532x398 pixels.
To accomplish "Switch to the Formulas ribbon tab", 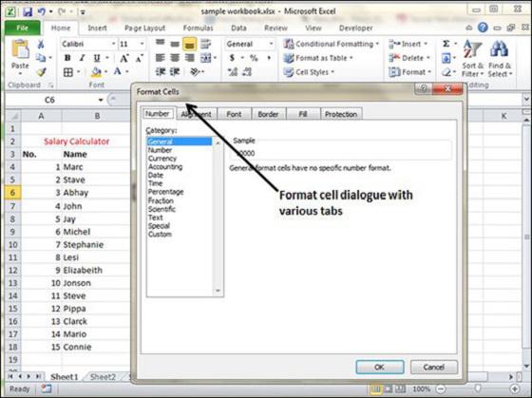I will coord(199,28).
